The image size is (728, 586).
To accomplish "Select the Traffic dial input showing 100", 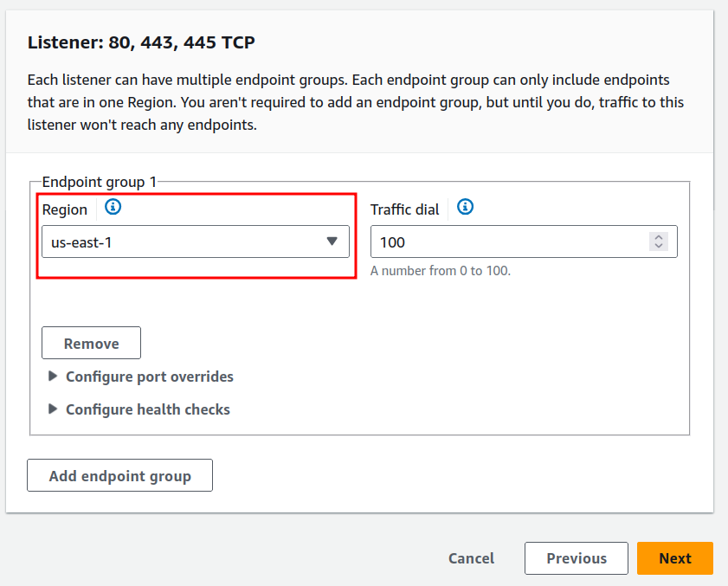I will click(511, 241).
